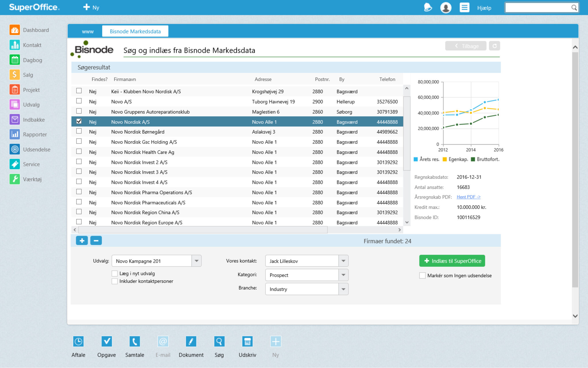Create a new Opgave task
Screen dimensions: 588x368
(x=107, y=342)
